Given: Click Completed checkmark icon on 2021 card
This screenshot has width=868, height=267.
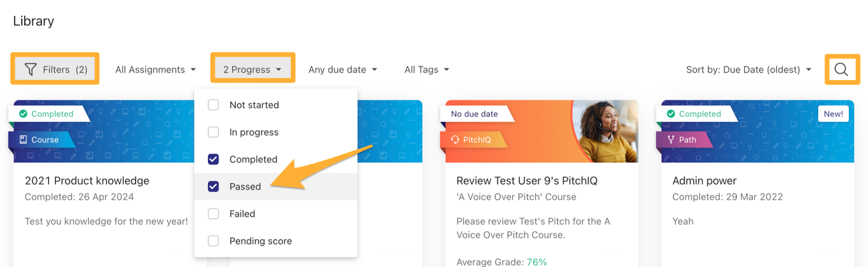Looking at the screenshot, I should pos(23,114).
